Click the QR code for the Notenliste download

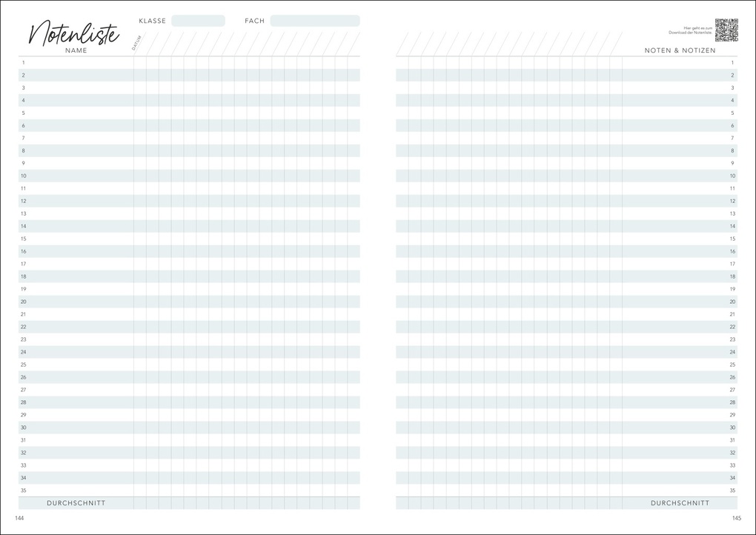tap(726, 30)
